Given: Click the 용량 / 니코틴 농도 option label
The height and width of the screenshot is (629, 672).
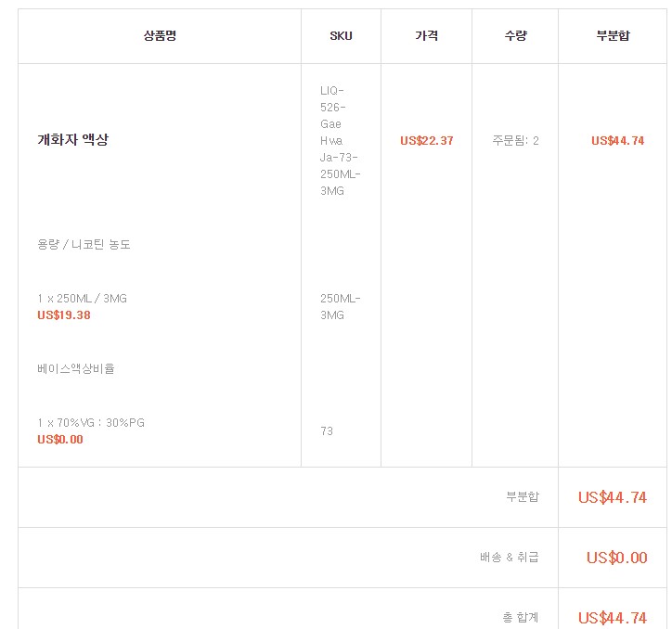Looking at the screenshot, I should tap(84, 245).
